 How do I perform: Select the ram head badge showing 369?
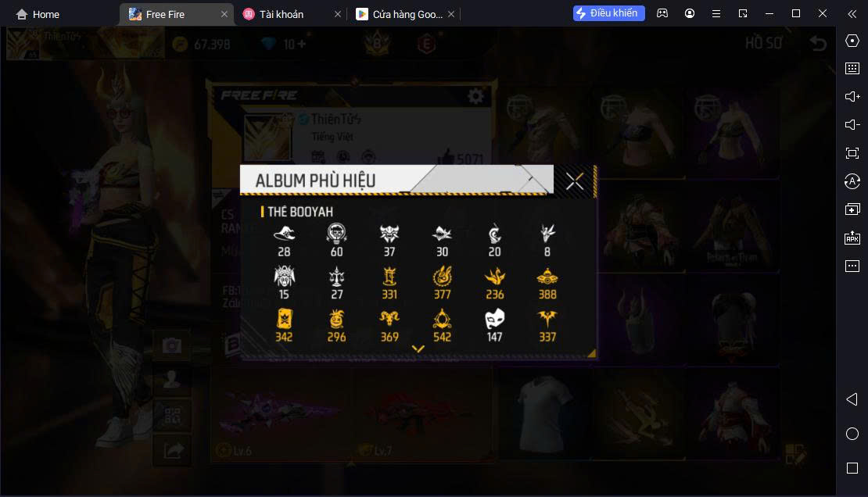click(x=389, y=325)
